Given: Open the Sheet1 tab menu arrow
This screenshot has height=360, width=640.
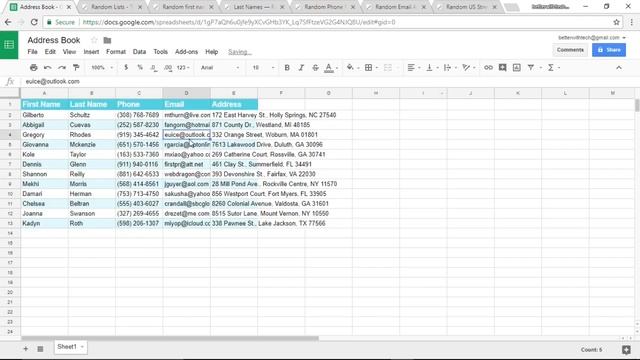Looking at the screenshot, I should (82, 347).
